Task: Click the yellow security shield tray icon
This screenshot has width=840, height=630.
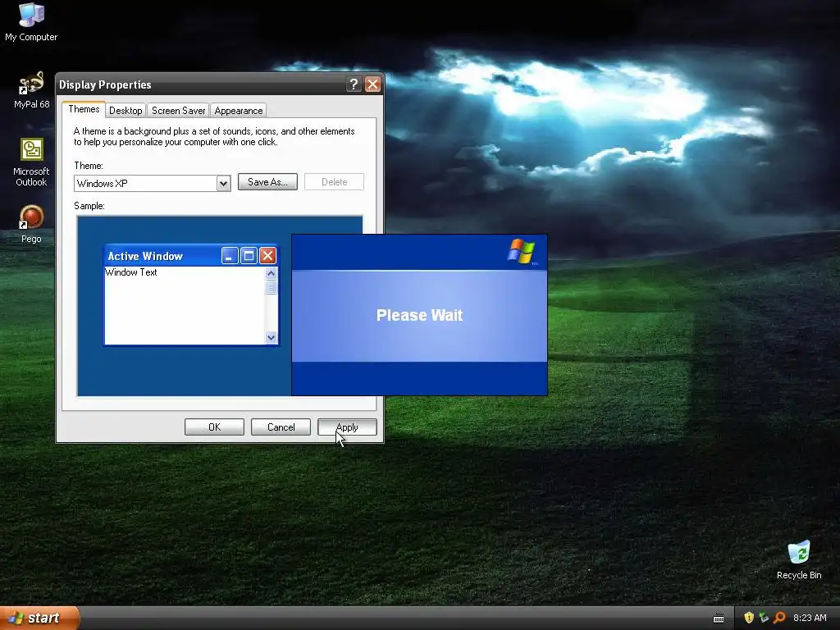Action: [x=749, y=618]
